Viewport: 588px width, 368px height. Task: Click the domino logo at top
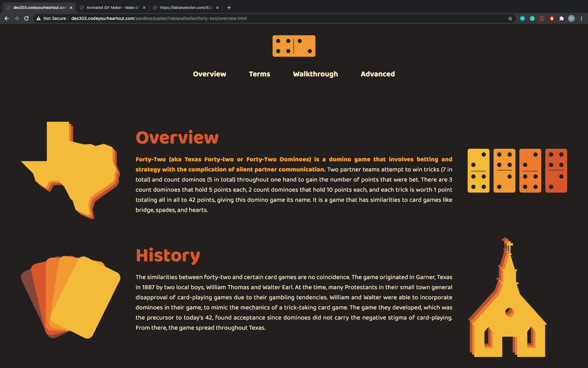[x=294, y=46]
